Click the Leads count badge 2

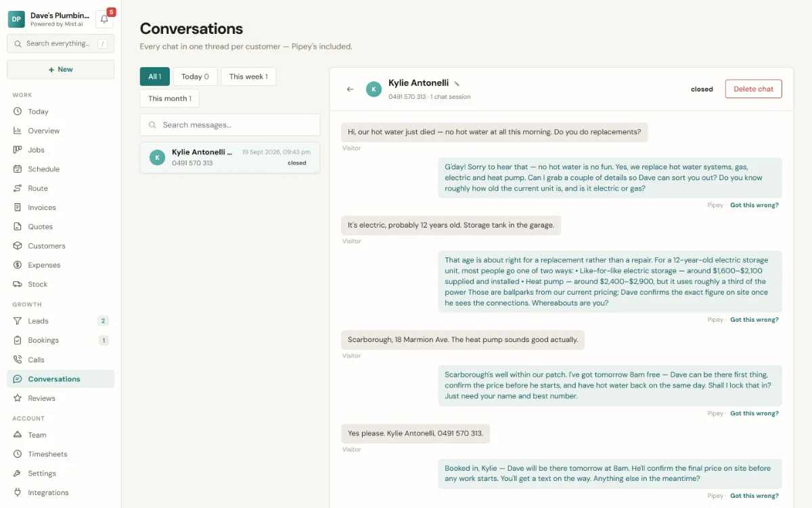coord(104,321)
